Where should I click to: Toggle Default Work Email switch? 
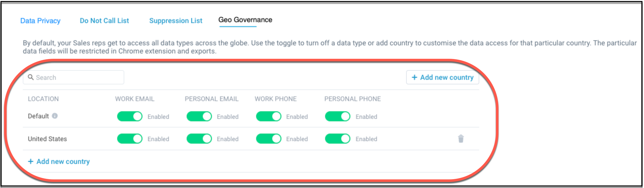click(x=130, y=116)
